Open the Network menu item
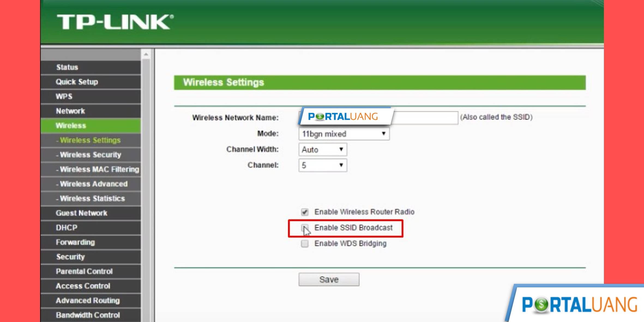Screen dimensions: 644x322 (70, 110)
